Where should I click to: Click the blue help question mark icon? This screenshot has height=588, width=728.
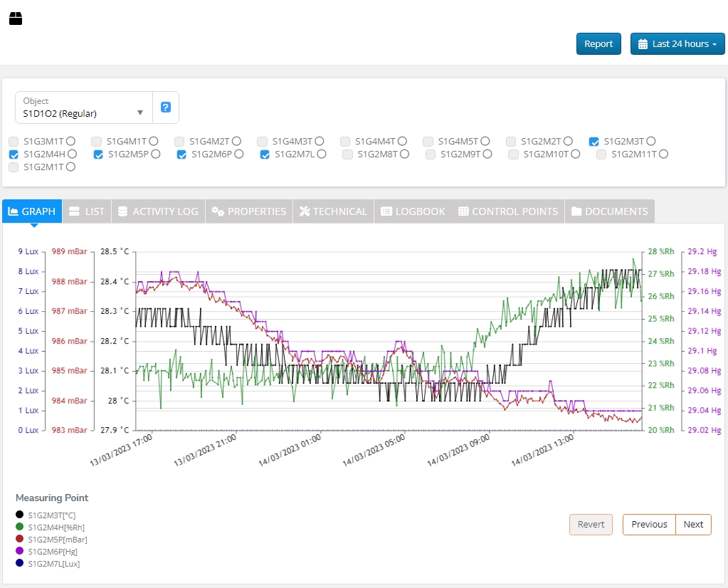(166, 107)
